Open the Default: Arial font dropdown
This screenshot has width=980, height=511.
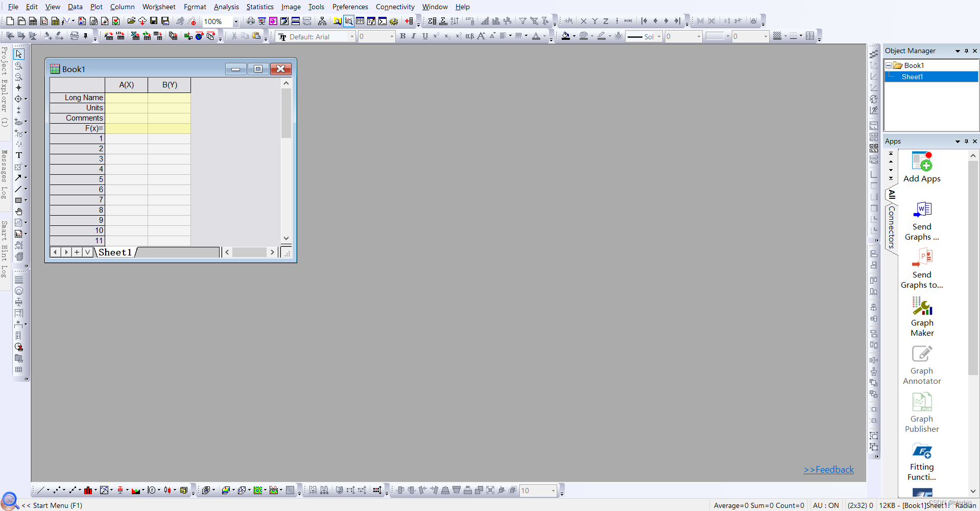click(x=352, y=37)
